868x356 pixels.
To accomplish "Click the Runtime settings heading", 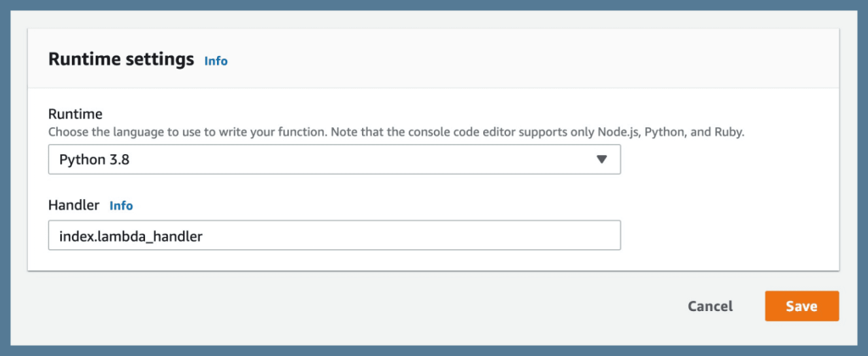I will pyautogui.click(x=121, y=59).
